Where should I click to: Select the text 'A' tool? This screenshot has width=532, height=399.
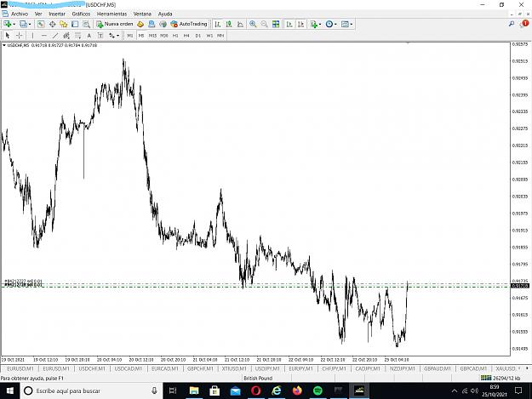click(x=89, y=35)
